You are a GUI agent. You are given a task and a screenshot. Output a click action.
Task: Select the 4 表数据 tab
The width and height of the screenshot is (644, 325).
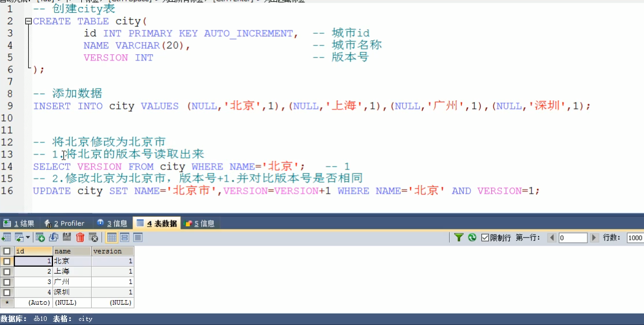[156, 223]
